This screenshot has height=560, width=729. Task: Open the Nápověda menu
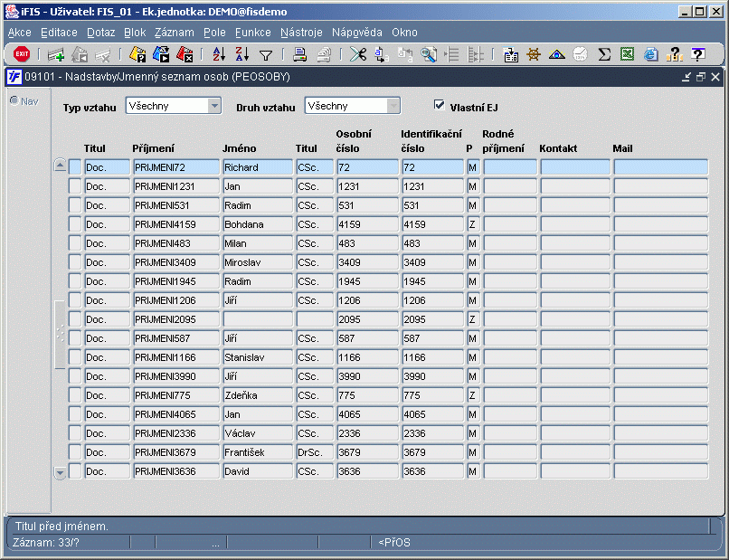click(357, 33)
